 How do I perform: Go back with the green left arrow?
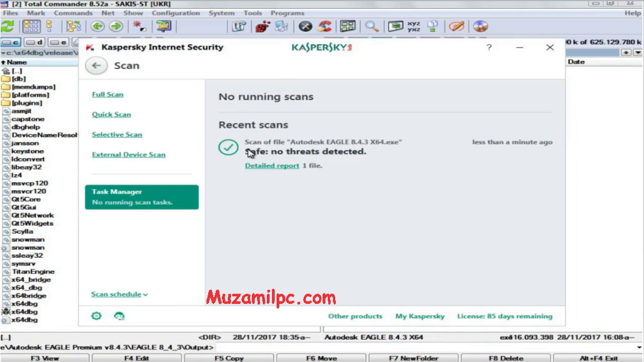point(97,26)
